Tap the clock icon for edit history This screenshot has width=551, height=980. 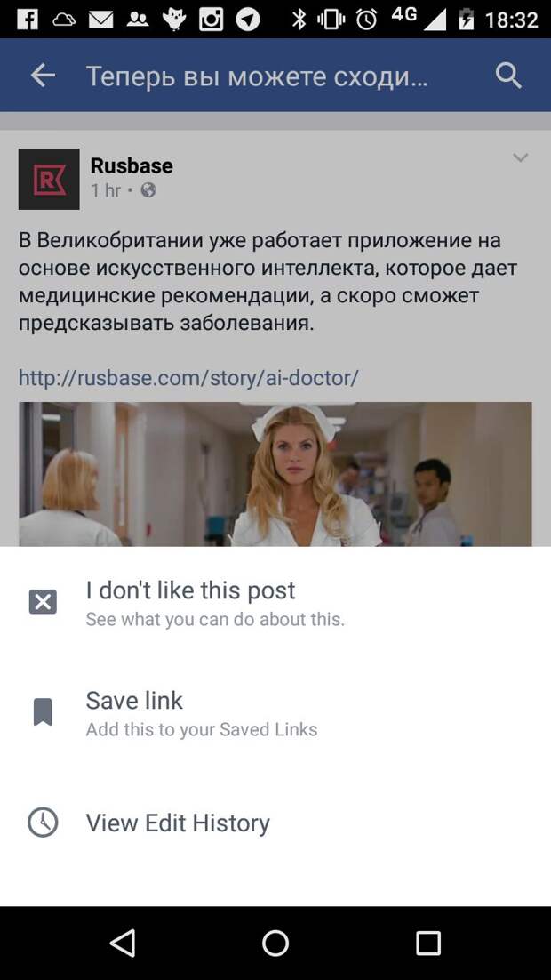coord(43,823)
